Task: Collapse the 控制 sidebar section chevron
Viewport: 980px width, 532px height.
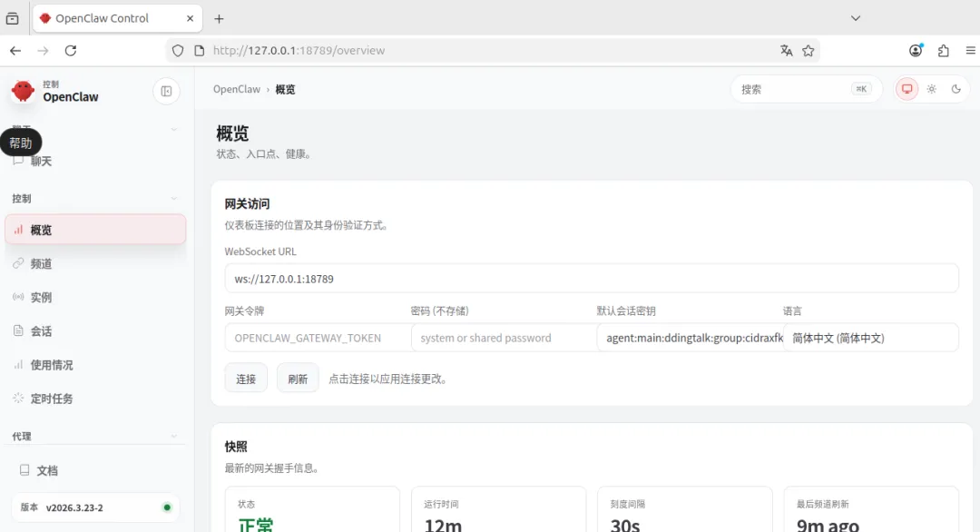Action: (x=173, y=199)
